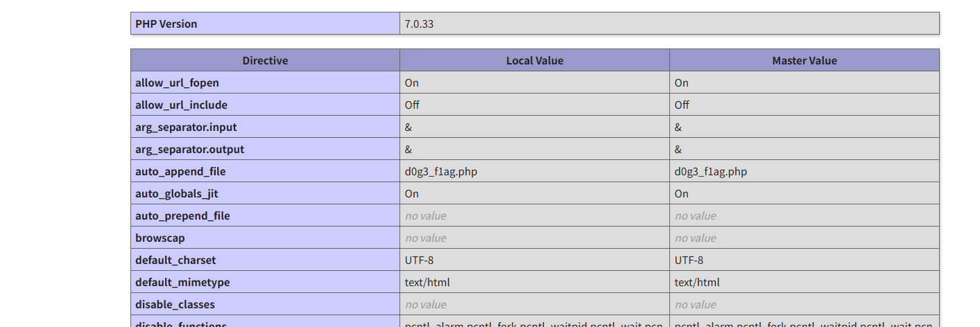Screen dimensions: 980x327
Task: Select the local UTF-8 value of default_charset
Action: [x=420, y=260]
